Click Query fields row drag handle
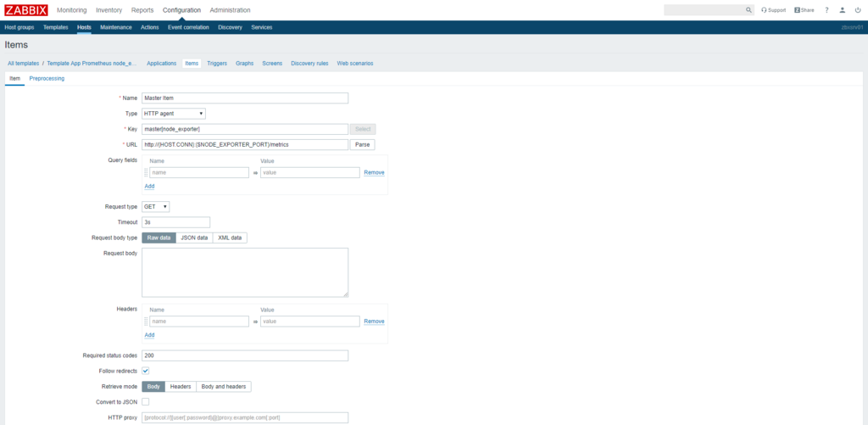The height and width of the screenshot is (425, 868). pyautogui.click(x=146, y=172)
